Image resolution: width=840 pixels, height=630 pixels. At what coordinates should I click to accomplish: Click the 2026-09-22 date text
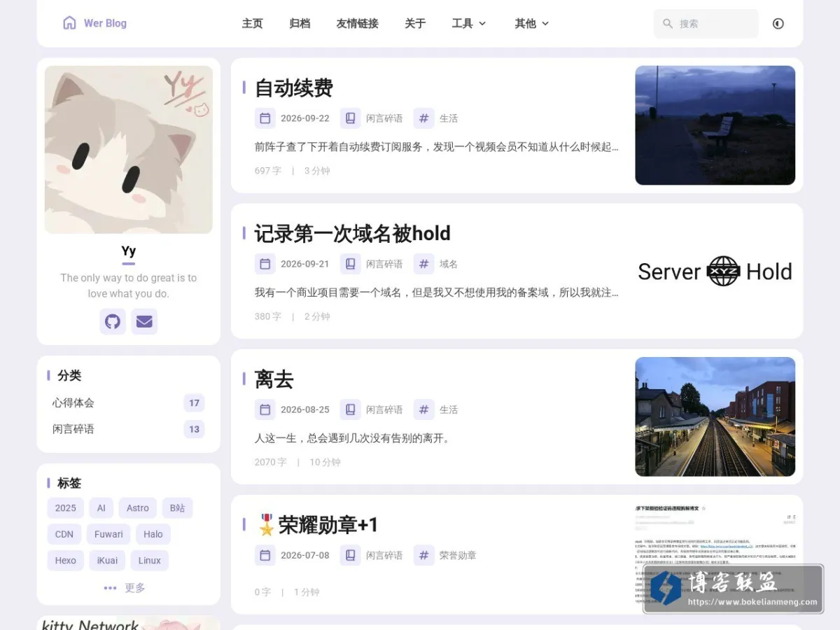pos(305,118)
